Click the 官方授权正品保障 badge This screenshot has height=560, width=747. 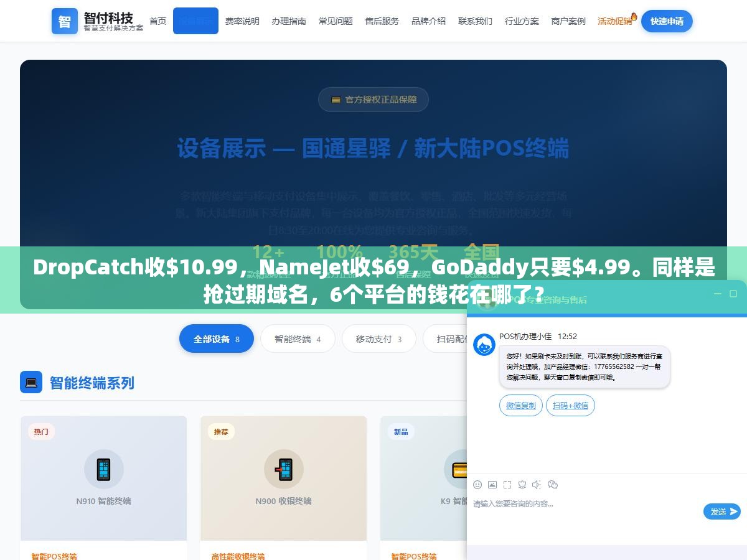[x=374, y=100]
